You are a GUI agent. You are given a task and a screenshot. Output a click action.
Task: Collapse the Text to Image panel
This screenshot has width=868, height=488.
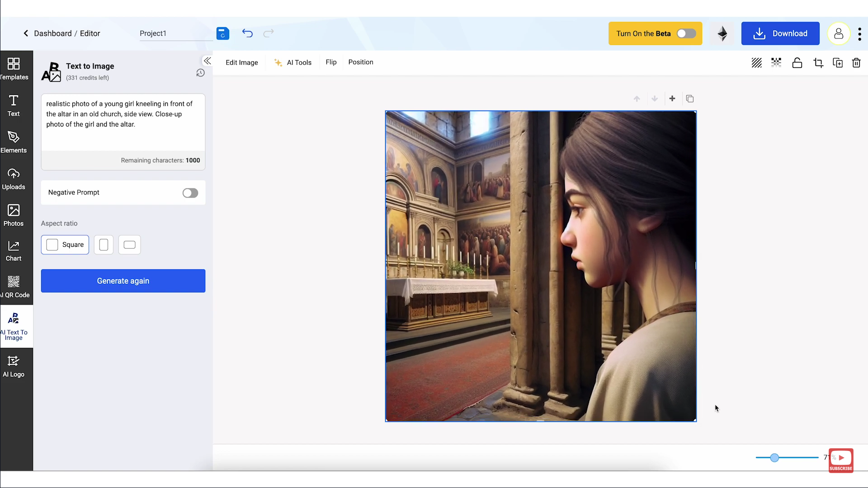pos(207,61)
